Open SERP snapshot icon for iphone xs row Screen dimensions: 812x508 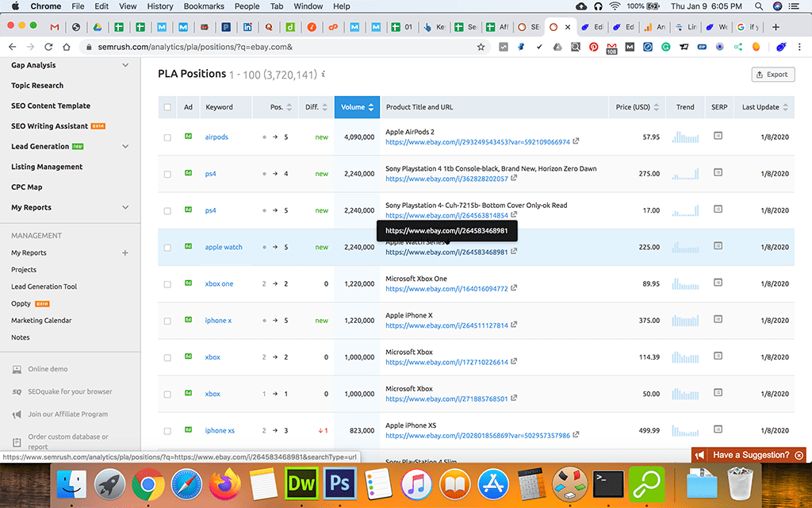pyautogui.click(x=718, y=429)
